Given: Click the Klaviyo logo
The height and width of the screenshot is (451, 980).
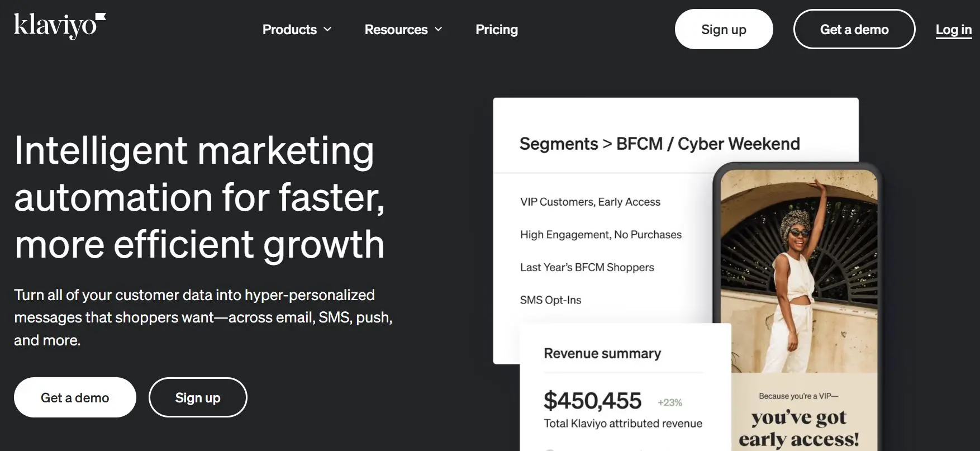Looking at the screenshot, I should [x=60, y=26].
